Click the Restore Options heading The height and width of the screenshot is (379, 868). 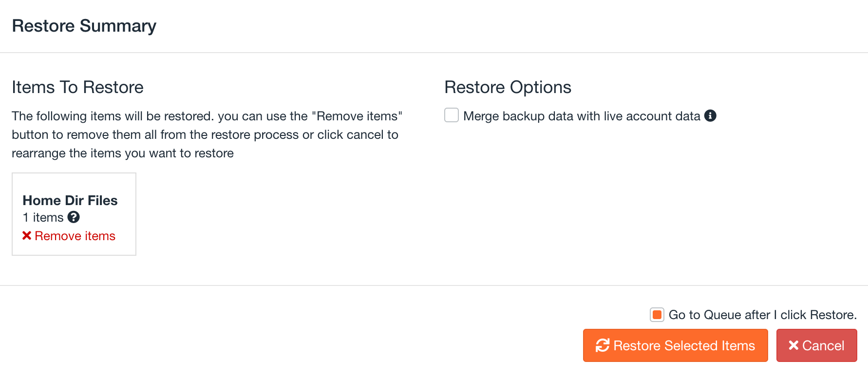[508, 87]
